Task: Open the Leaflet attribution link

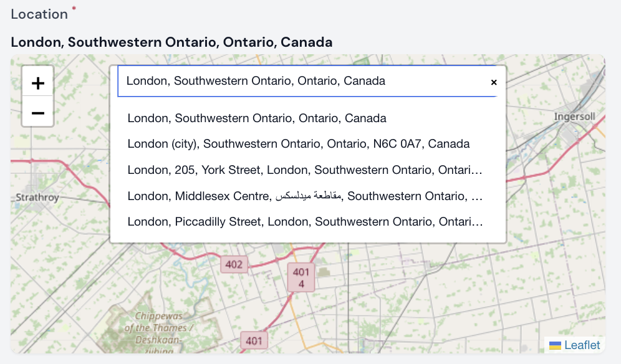Action: (582, 345)
